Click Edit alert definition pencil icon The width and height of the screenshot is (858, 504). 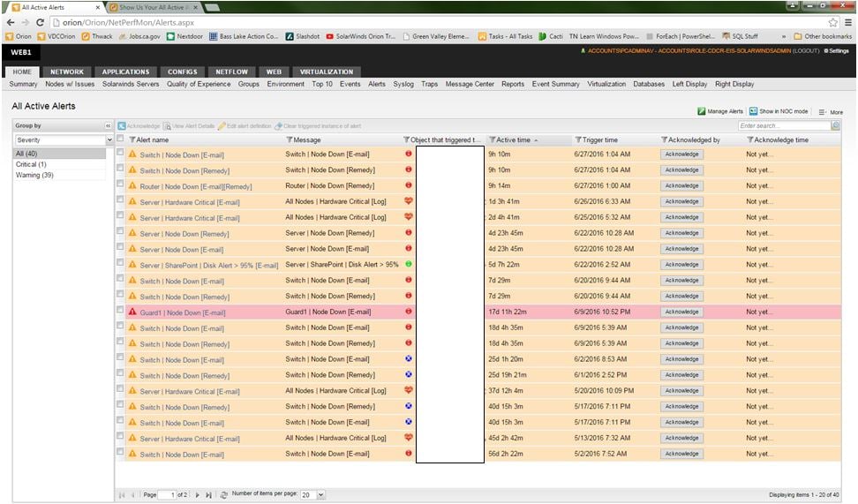[222, 126]
